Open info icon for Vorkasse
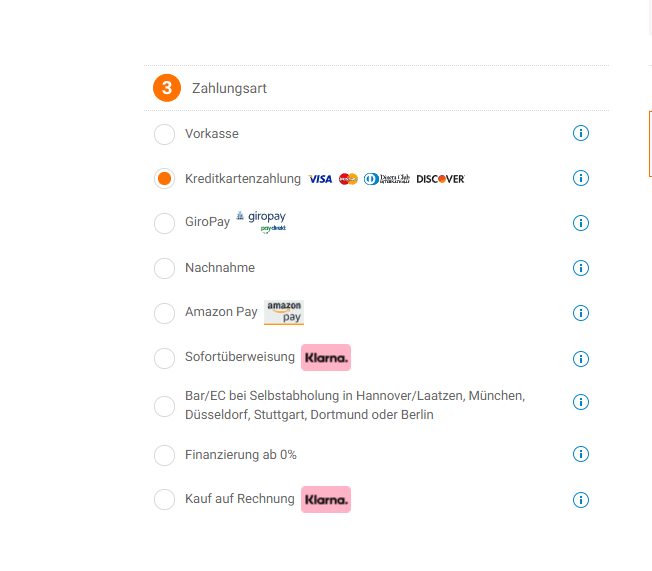The image size is (652, 571). (581, 133)
